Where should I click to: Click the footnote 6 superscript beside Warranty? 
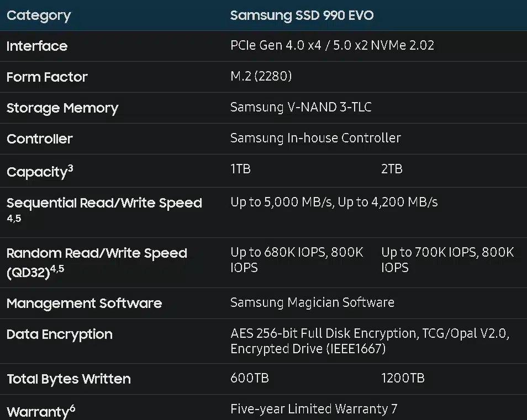[72, 408]
